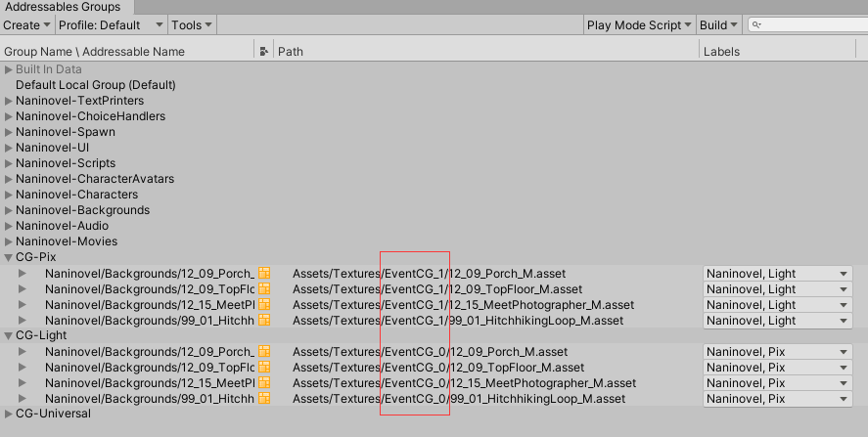This screenshot has width=868, height=437.
Task: Click the asset icon beside 12_15_MeetPhotographer in CG-Pix
Action: click(263, 305)
